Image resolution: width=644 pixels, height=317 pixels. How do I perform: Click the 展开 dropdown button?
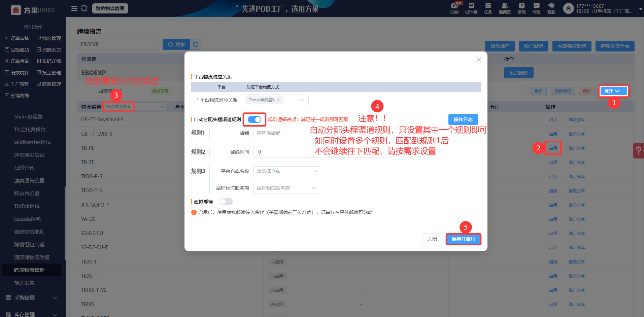tap(613, 91)
